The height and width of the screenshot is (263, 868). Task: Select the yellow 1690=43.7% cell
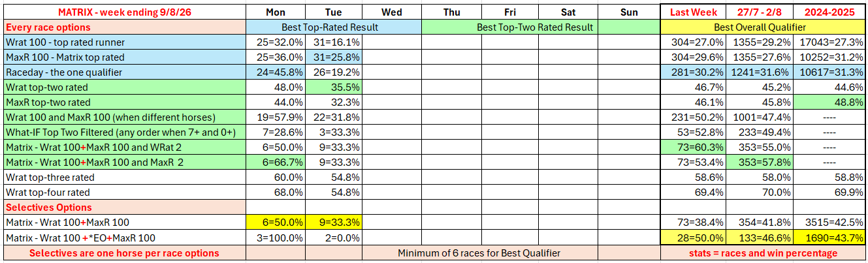tap(829, 238)
